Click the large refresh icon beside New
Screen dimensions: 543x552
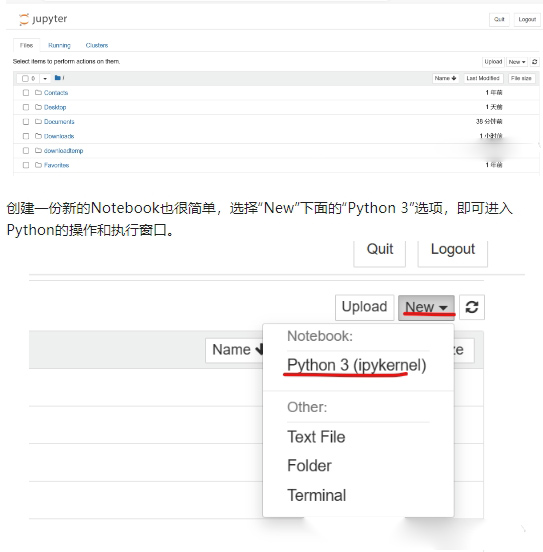(472, 307)
